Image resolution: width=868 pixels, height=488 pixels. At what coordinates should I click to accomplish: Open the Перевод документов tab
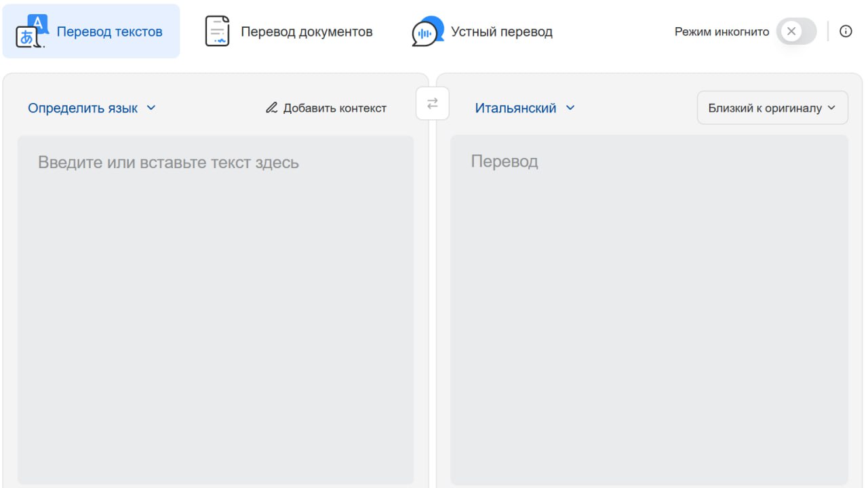coord(307,32)
